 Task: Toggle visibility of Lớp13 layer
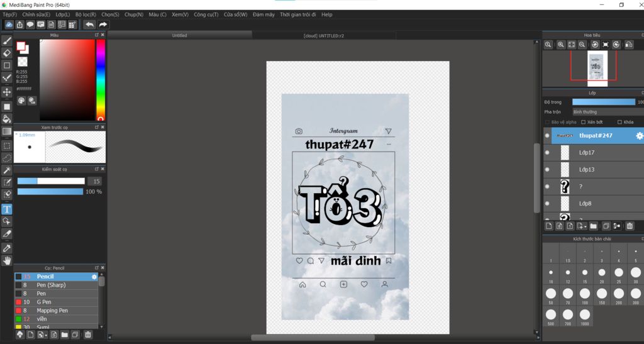547,170
